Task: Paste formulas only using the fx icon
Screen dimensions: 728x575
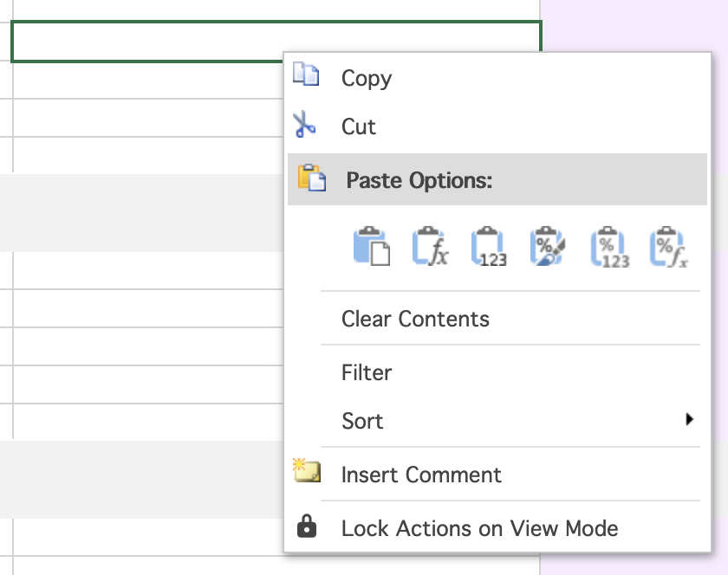Action: (x=430, y=248)
